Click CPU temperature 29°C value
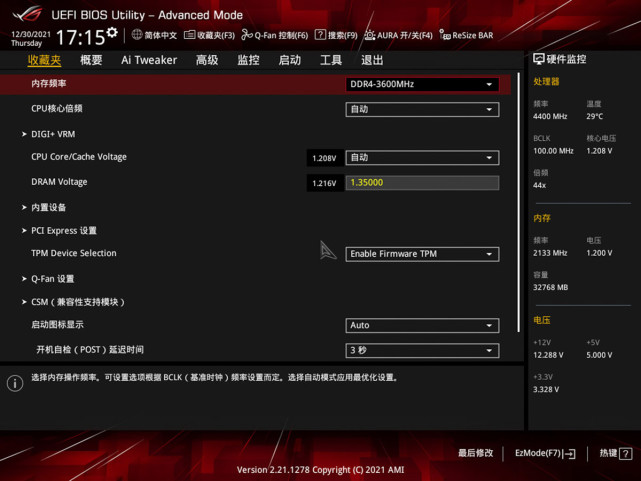This screenshot has height=481, width=641. tap(594, 116)
